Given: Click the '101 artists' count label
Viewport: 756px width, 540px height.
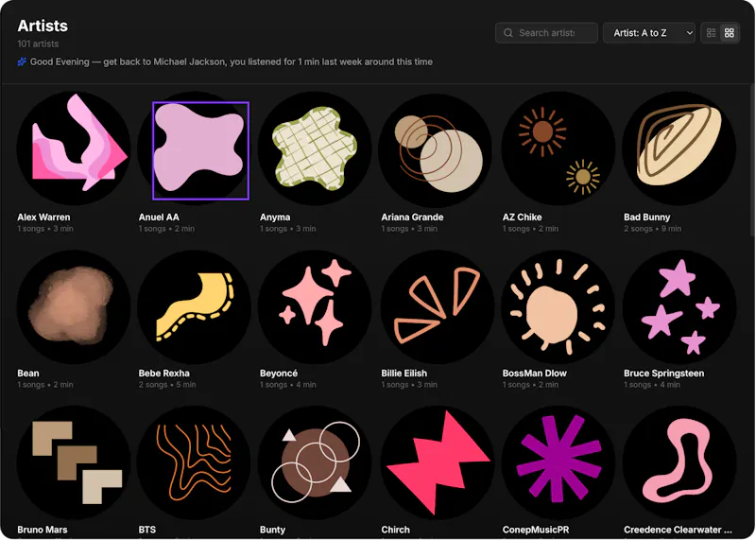Looking at the screenshot, I should [38, 44].
